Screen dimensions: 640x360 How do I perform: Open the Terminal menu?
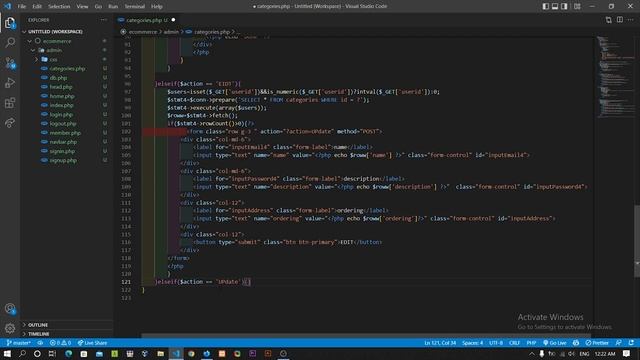(x=134, y=6)
